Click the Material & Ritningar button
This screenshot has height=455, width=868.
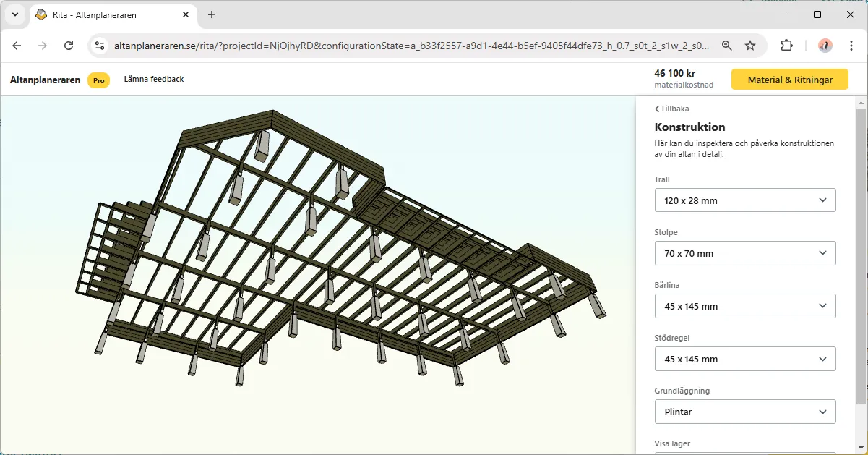789,80
